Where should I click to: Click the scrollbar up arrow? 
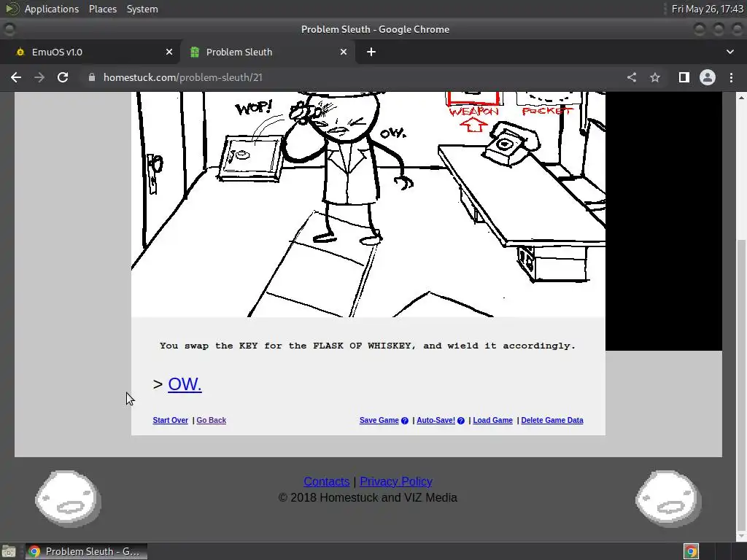pyautogui.click(x=741, y=98)
